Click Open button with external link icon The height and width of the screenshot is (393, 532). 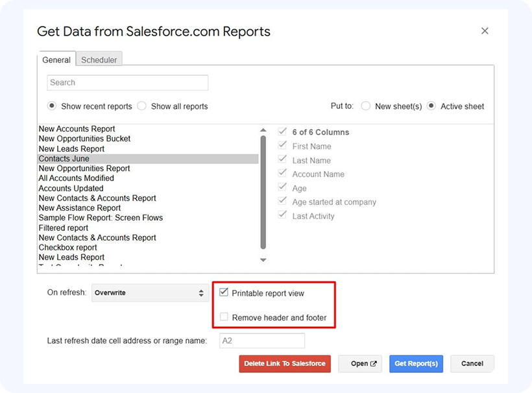(x=360, y=364)
